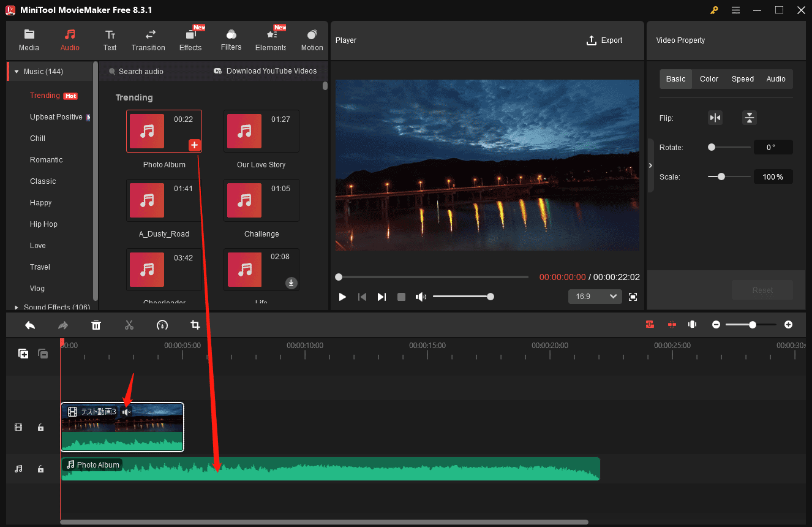812x527 pixels.
Task: Click the undo arrow in timeline toolbar
Action: [x=30, y=325]
